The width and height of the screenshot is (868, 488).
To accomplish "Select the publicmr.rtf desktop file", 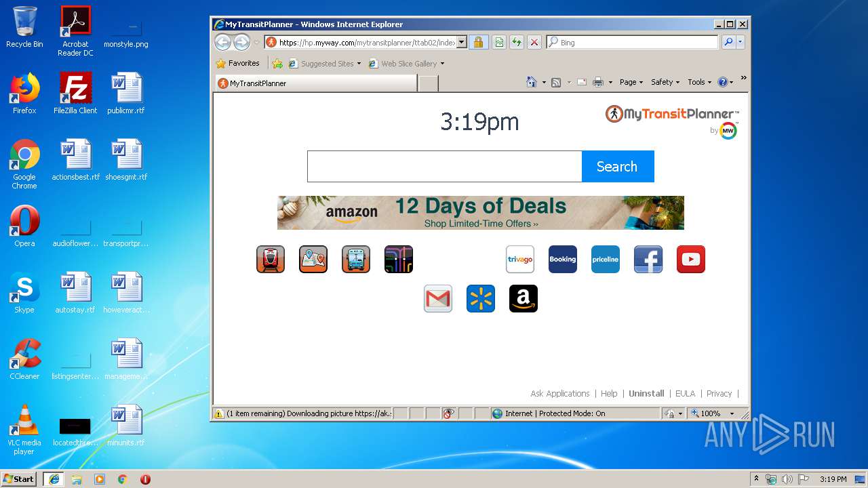I will (x=126, y=94).
